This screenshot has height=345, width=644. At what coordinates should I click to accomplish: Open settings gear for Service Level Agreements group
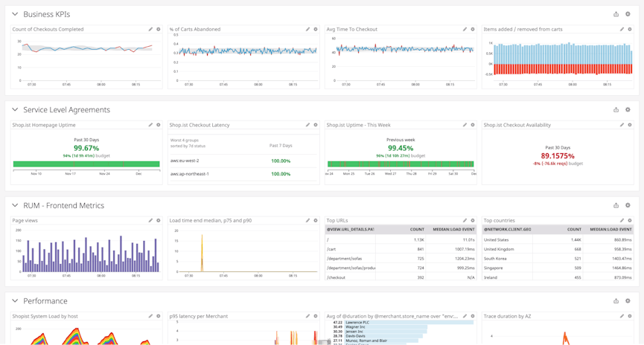click(628, 110)
